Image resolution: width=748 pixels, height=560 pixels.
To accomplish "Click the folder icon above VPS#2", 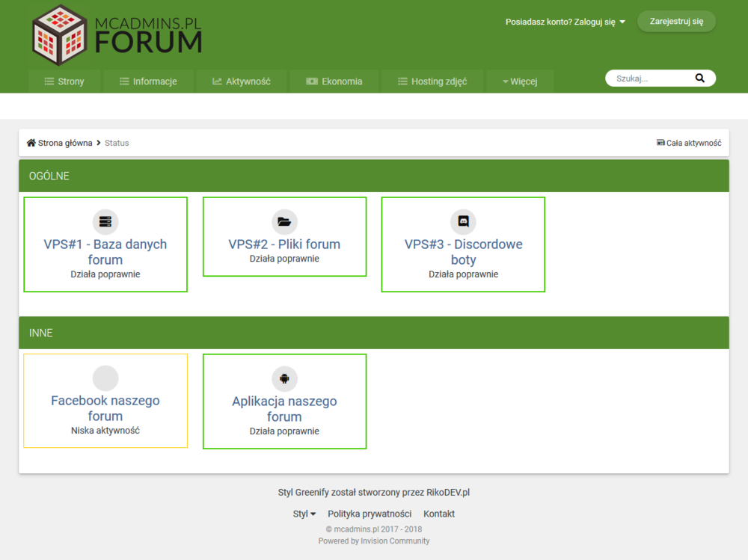I will tap(284, 222).
